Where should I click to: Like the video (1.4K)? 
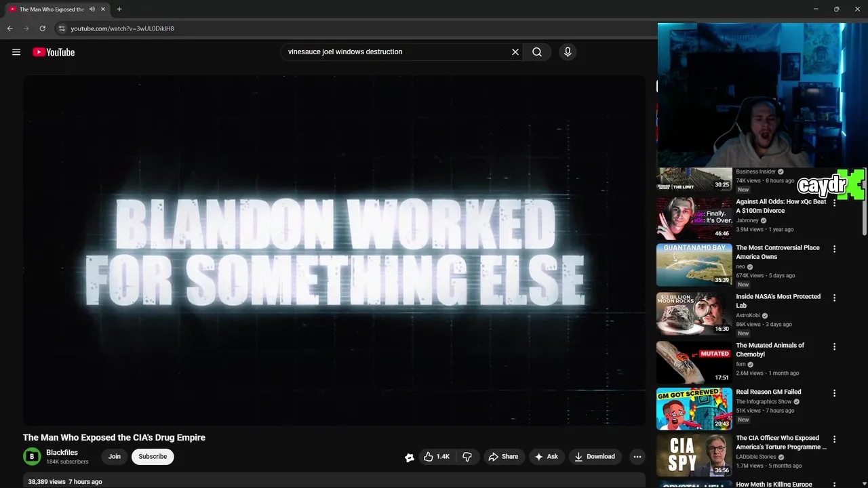point(437,457)
